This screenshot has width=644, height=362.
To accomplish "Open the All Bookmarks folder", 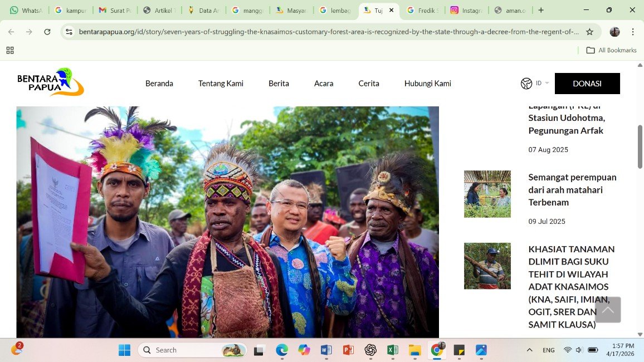I will [611, 50].
